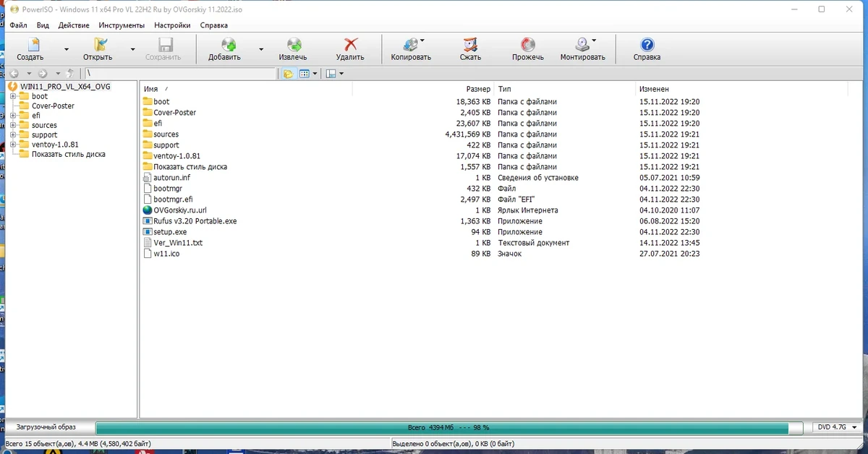868x454 pixels.
Task: Open the DVD 4.7G media size dropdown
Action: pyautogui.click(x=839, y=427)
